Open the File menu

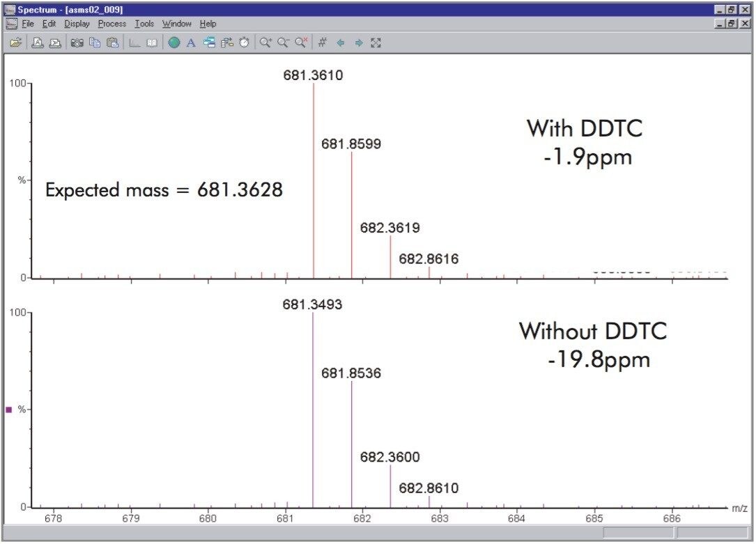pyautogui.click(x=28, y=24)
